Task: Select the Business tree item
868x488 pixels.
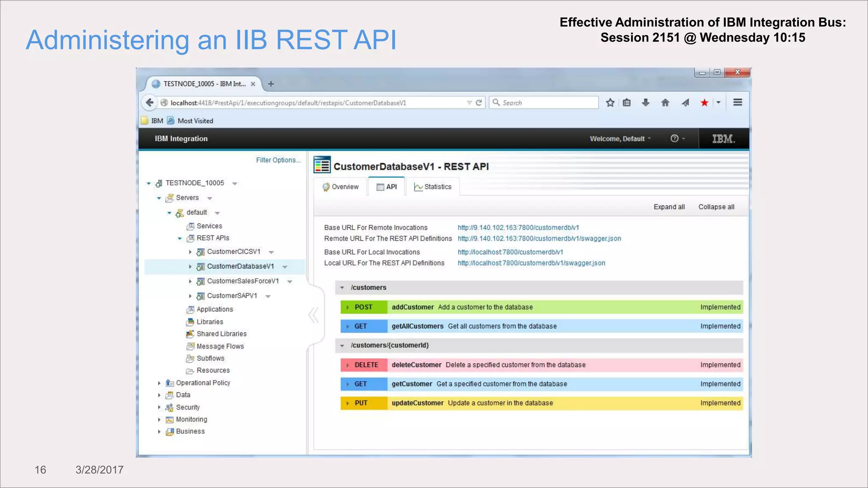Action: 190,431
